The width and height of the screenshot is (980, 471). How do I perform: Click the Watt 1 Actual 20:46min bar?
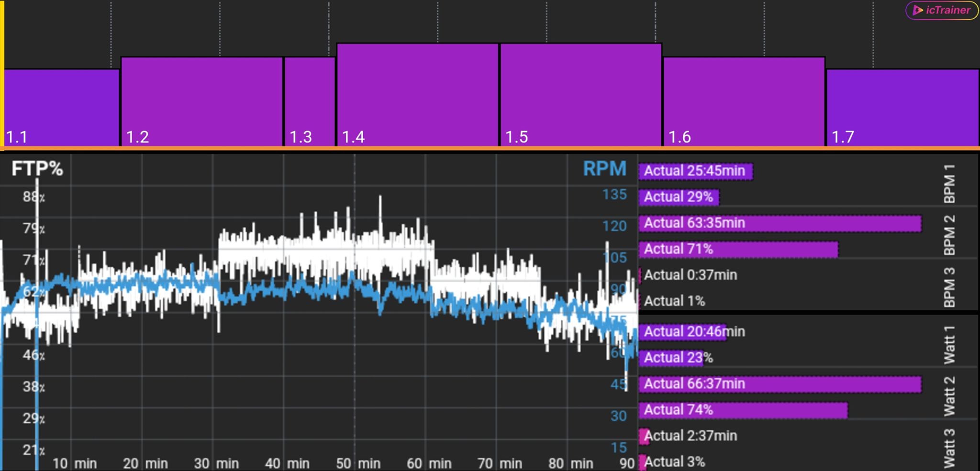point(683,332)
